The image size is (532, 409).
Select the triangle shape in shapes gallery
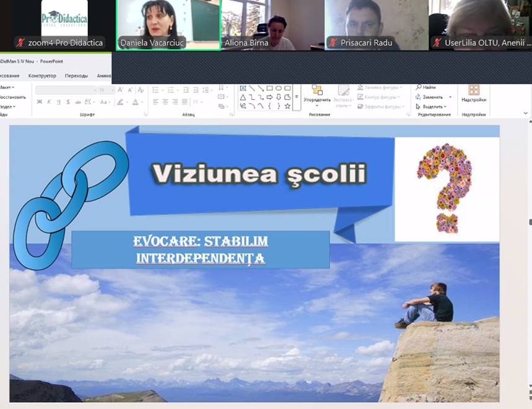tap(243, 97)
